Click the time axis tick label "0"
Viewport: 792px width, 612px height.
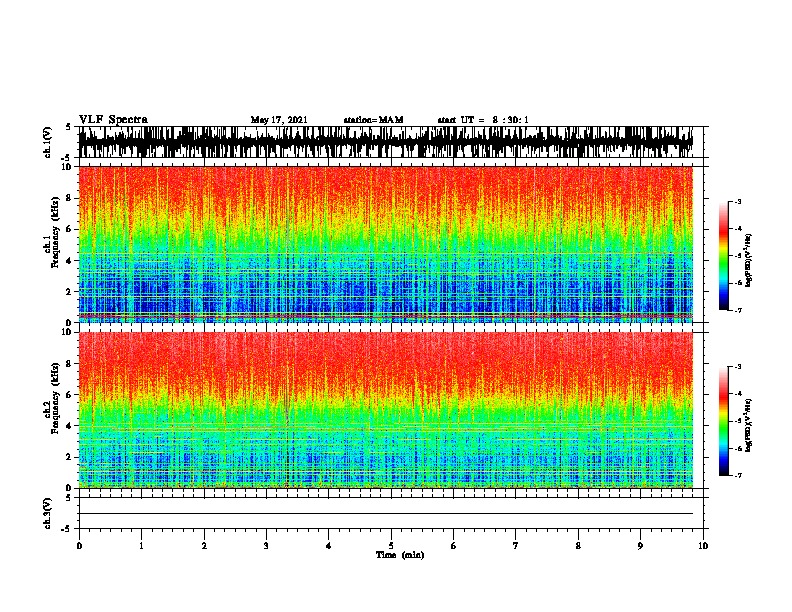[x=79, y=546]
